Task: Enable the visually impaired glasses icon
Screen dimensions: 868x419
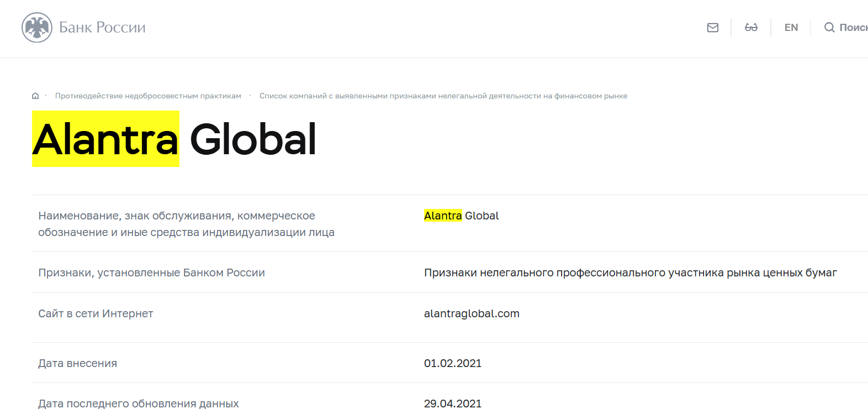Action: [x=751, y=28]
